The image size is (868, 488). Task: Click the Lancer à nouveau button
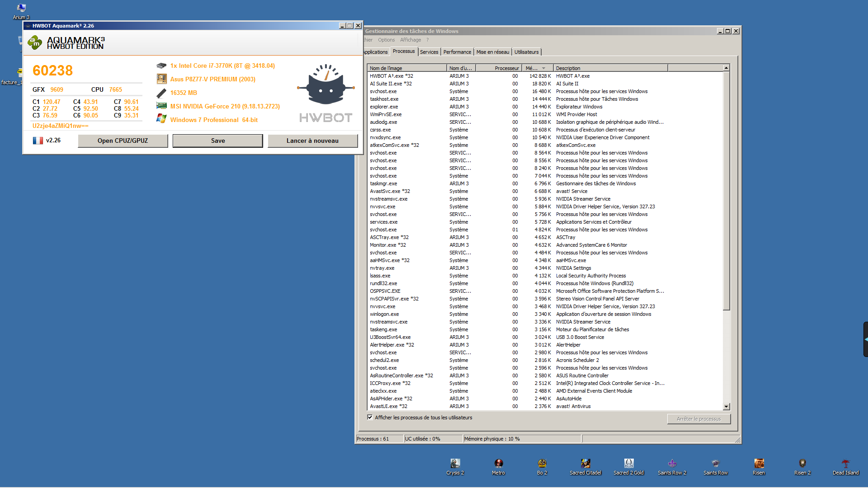tap(312, 141)
